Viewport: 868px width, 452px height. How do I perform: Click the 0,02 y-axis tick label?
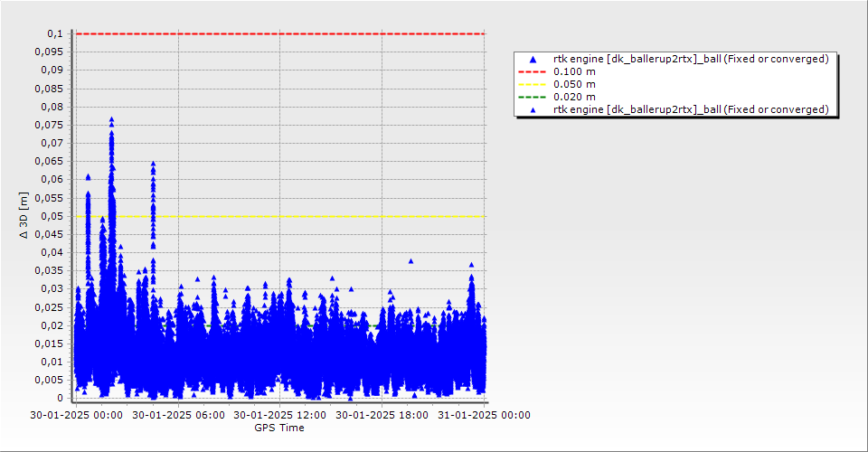tap(52, 325)
